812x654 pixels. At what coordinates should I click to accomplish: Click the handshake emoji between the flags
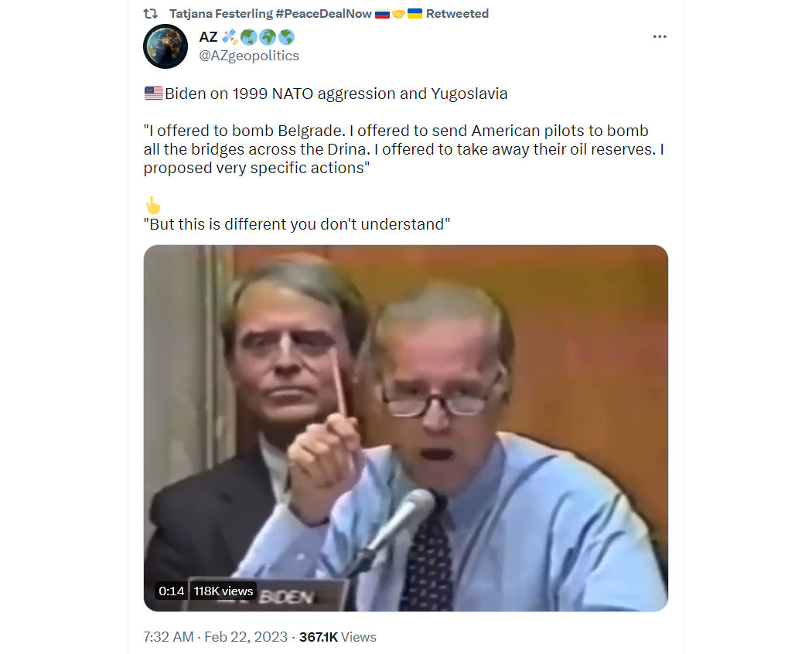tap(399, 14)
